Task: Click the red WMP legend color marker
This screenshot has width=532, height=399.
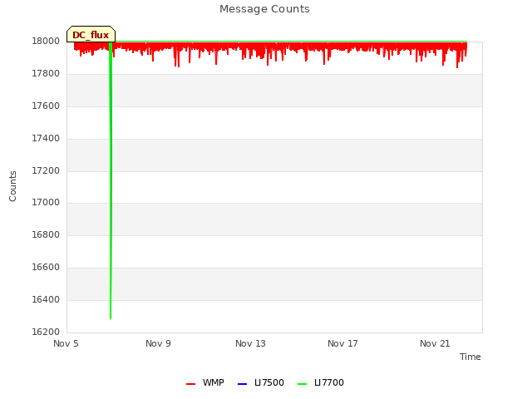Action: pyautogui.click(x=190, y=384)
